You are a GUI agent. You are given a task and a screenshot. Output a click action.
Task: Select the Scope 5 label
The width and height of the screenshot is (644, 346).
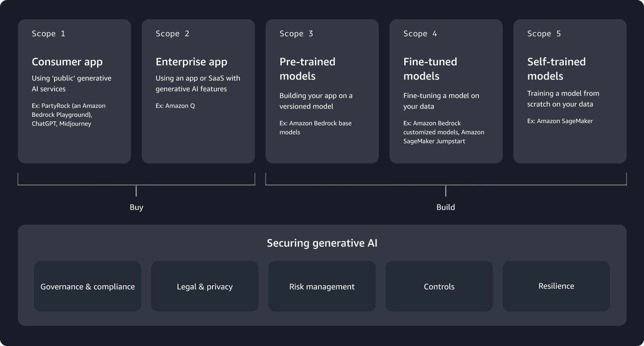click(544, 34)
